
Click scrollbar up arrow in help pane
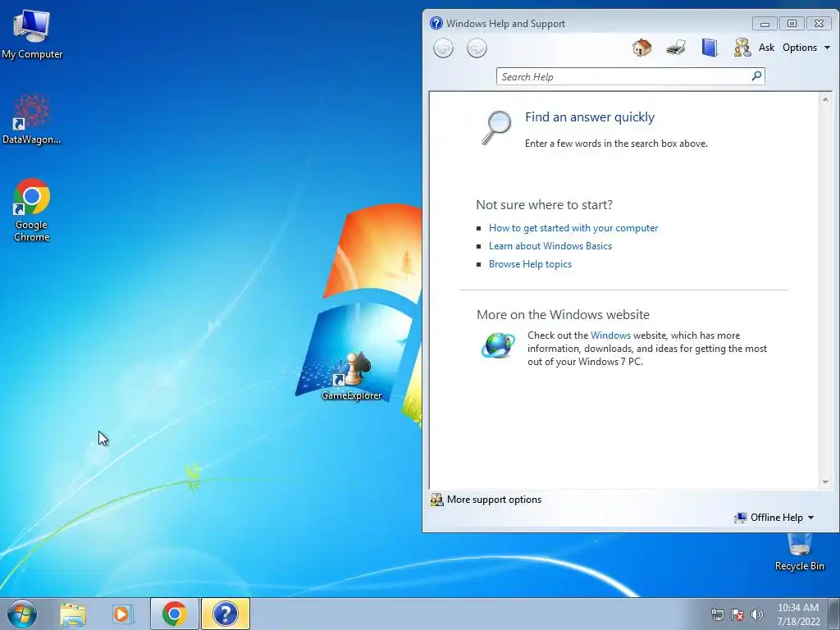click(x=825, y=99)
